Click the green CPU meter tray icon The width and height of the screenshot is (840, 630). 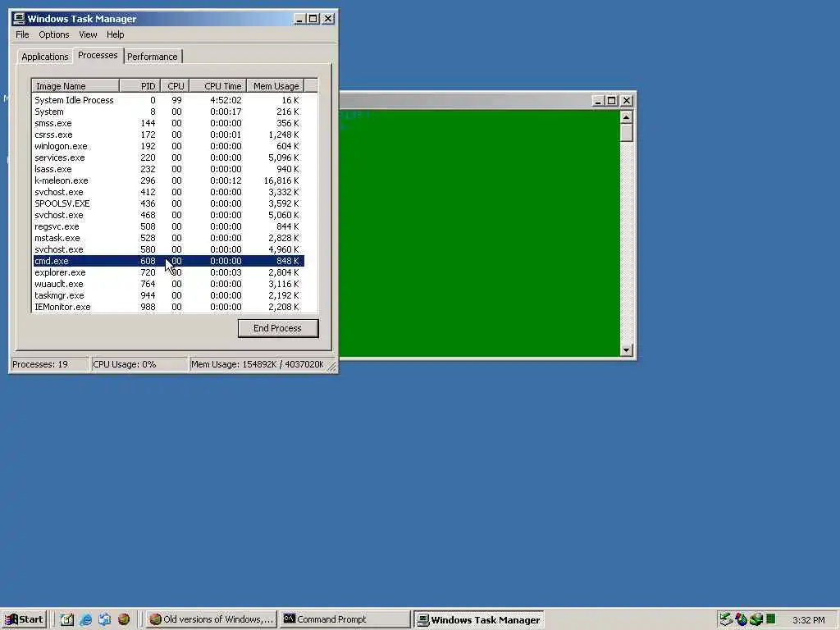[x=770, y=619]
